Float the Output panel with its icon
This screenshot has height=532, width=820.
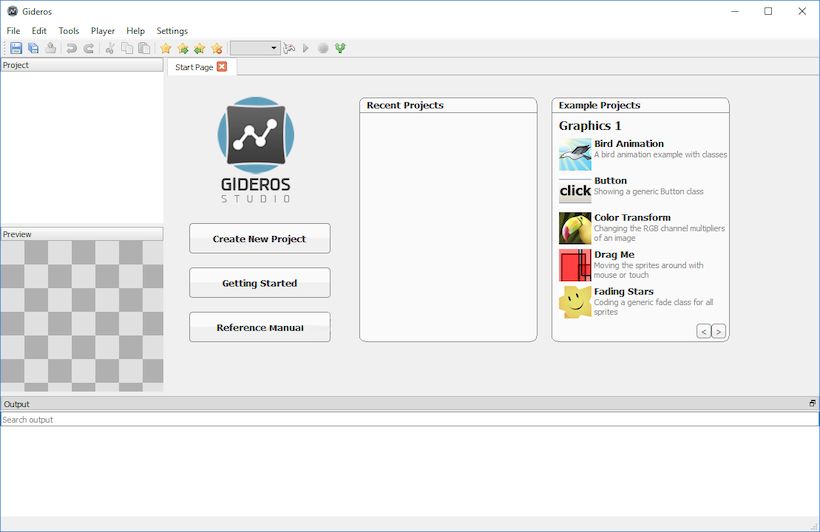coord(812,403)
